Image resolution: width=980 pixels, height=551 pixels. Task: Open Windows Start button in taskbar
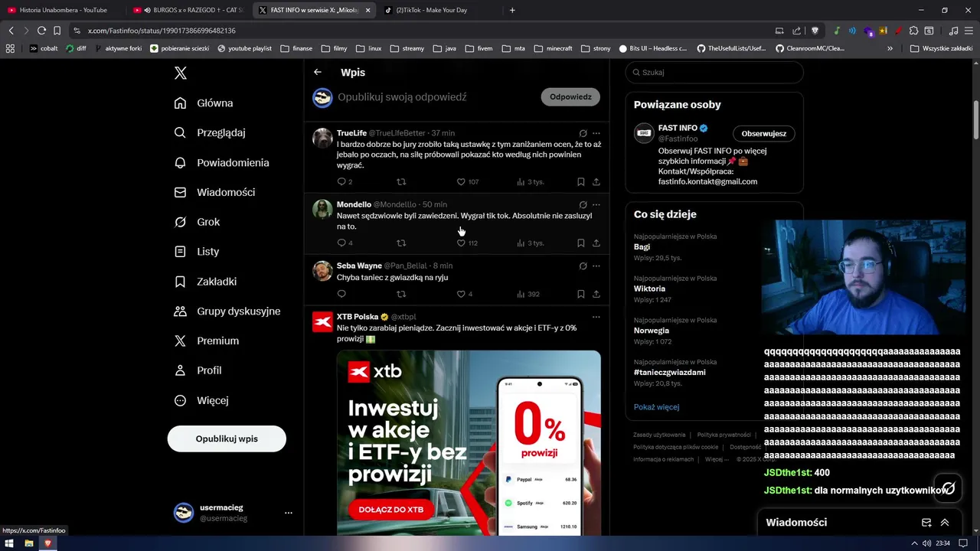coord(9,543)
